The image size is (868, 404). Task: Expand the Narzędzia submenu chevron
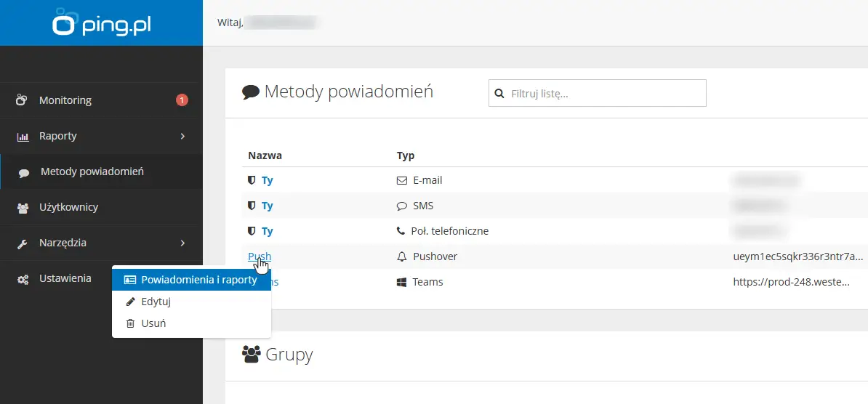point(182,243)
